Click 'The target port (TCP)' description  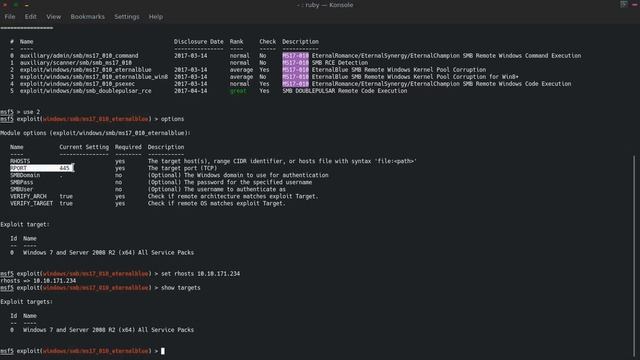pos(182,168)
